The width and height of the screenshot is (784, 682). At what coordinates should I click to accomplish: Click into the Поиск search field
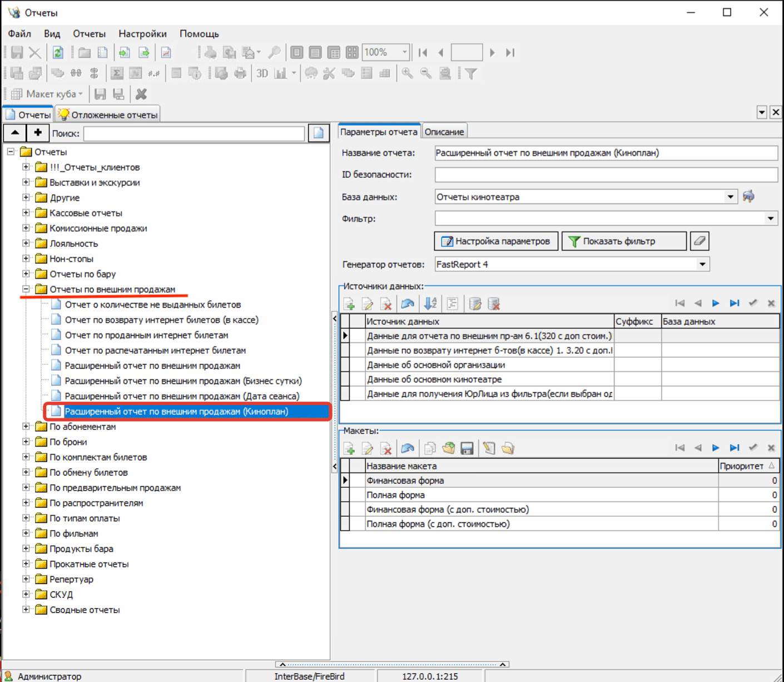pos(194,134)
